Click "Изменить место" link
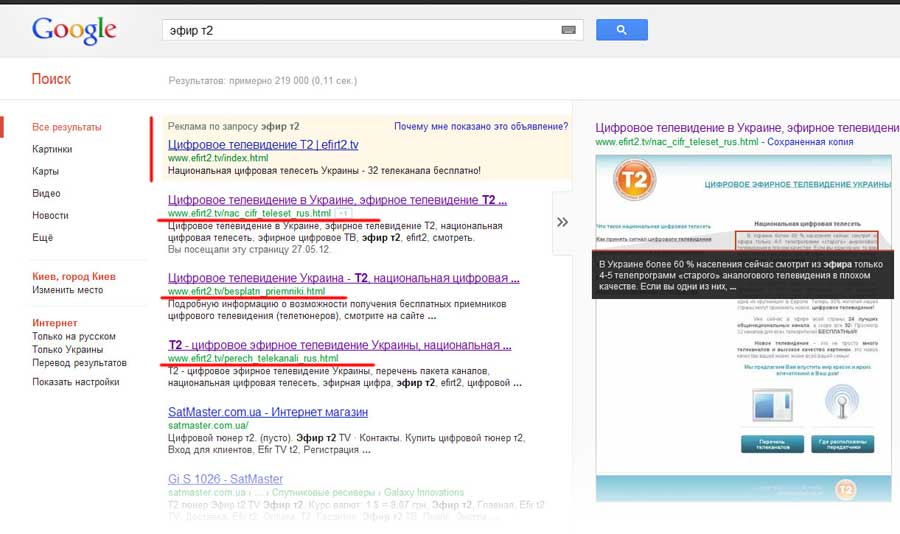This screenshot has height=534, width=900. [68, 290]
